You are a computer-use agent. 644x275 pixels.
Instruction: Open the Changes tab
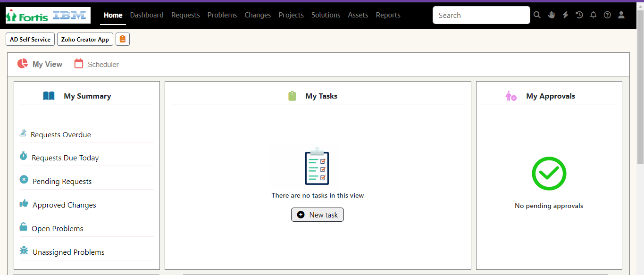(x=258, y=15)
